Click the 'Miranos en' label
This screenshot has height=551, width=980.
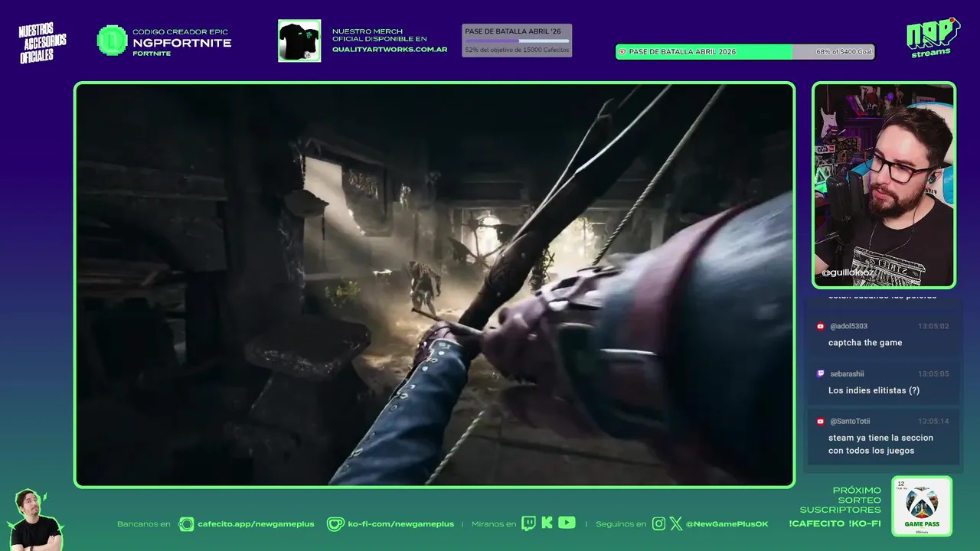pos(494,524)
